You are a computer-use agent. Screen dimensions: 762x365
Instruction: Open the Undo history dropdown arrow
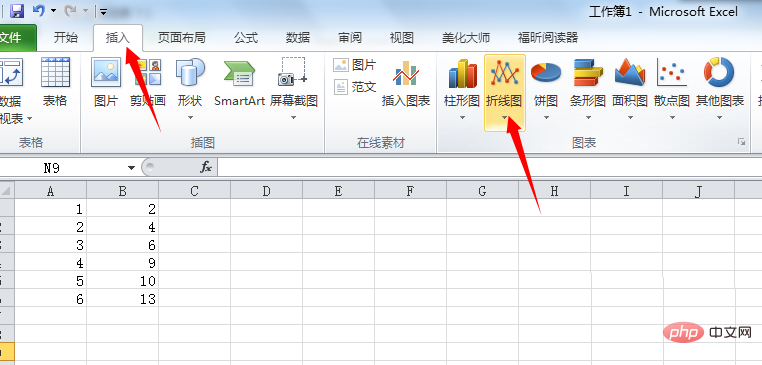click(x=53, y=10)
